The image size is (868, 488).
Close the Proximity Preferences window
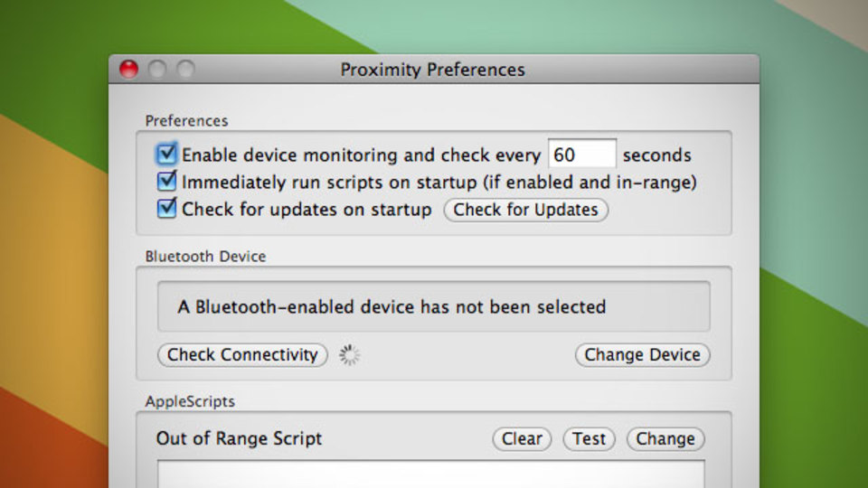[x=128, y=70]
